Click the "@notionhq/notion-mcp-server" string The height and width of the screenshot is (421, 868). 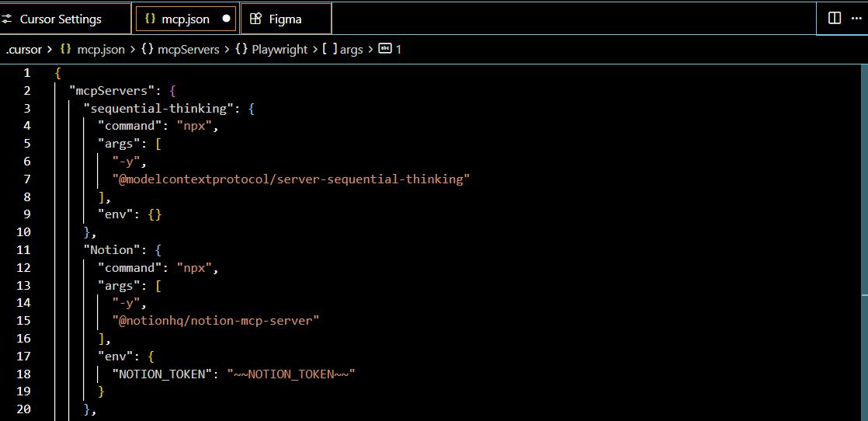(x=217, y=321)
